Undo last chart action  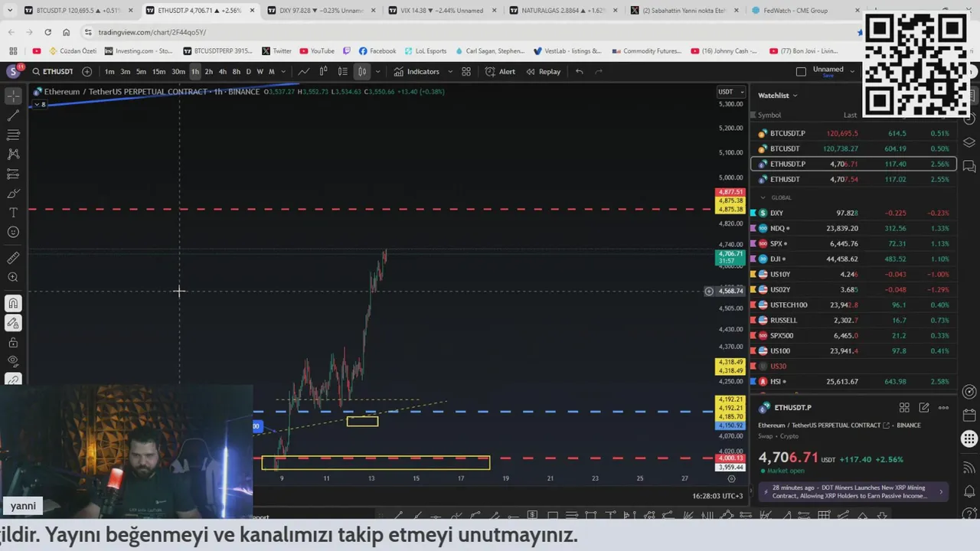[x=580, y=71]
